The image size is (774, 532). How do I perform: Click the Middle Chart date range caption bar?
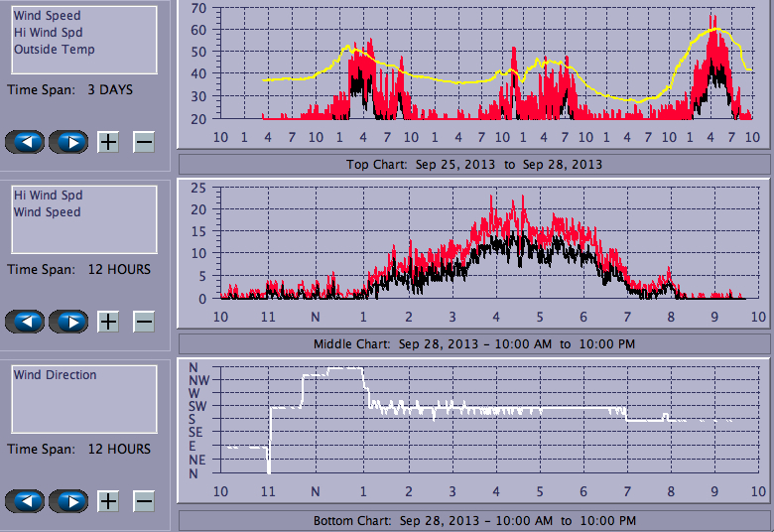[x=473, y=344]
